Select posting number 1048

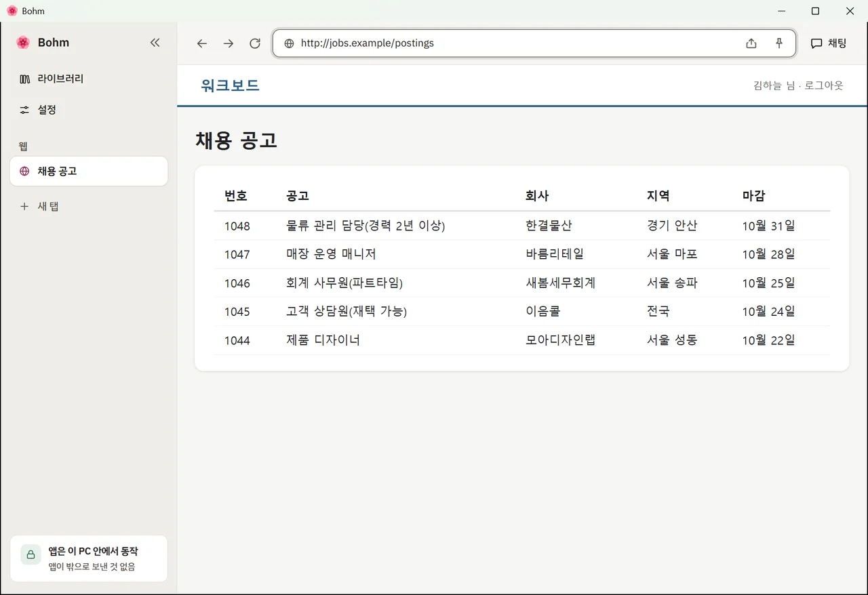click(x=237, y=226)
